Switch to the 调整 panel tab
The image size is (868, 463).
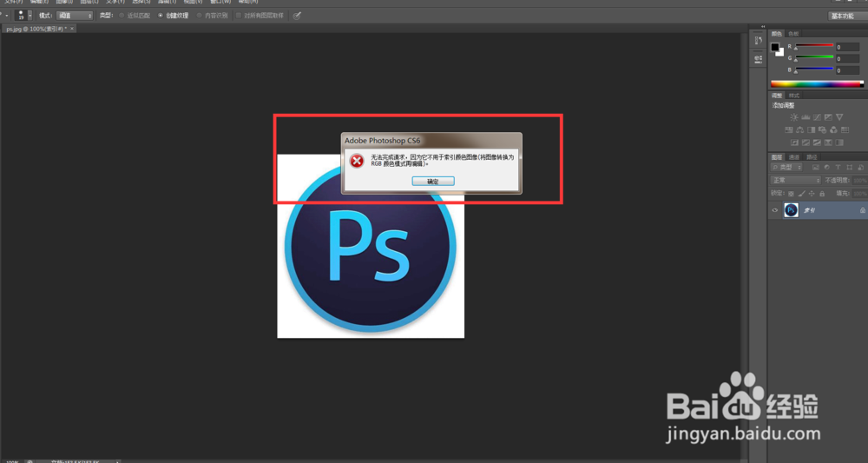[x=777, y=96]
